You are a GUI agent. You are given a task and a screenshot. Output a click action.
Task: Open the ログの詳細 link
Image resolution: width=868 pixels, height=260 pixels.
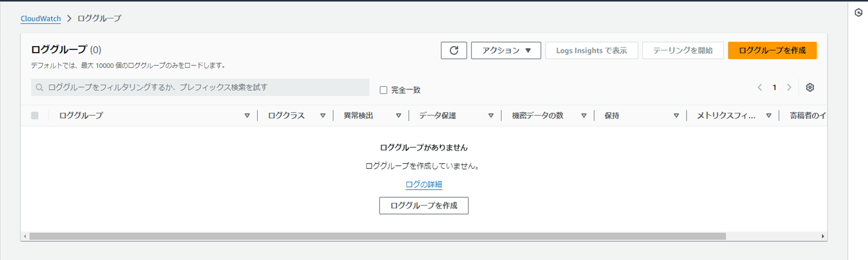(424, 184)
